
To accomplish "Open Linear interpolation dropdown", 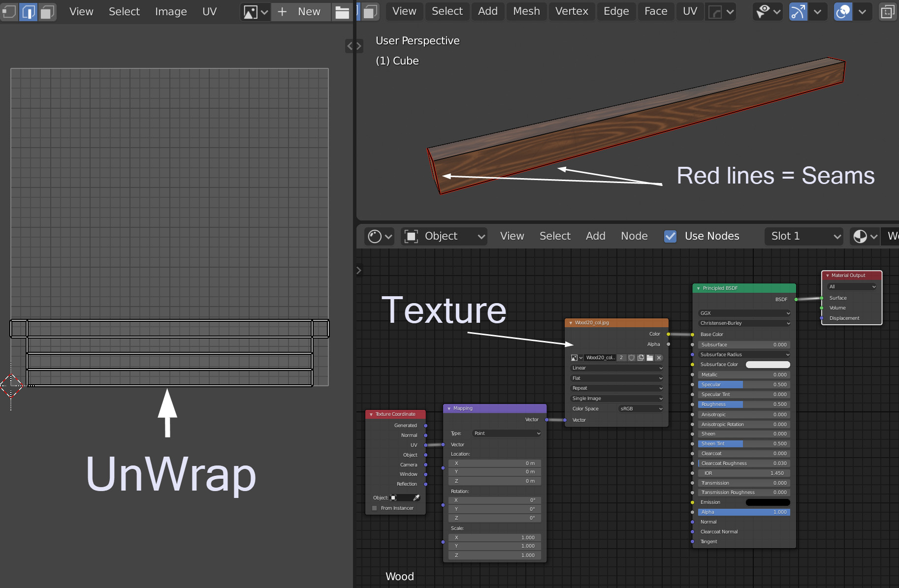I will coord(617,368).
